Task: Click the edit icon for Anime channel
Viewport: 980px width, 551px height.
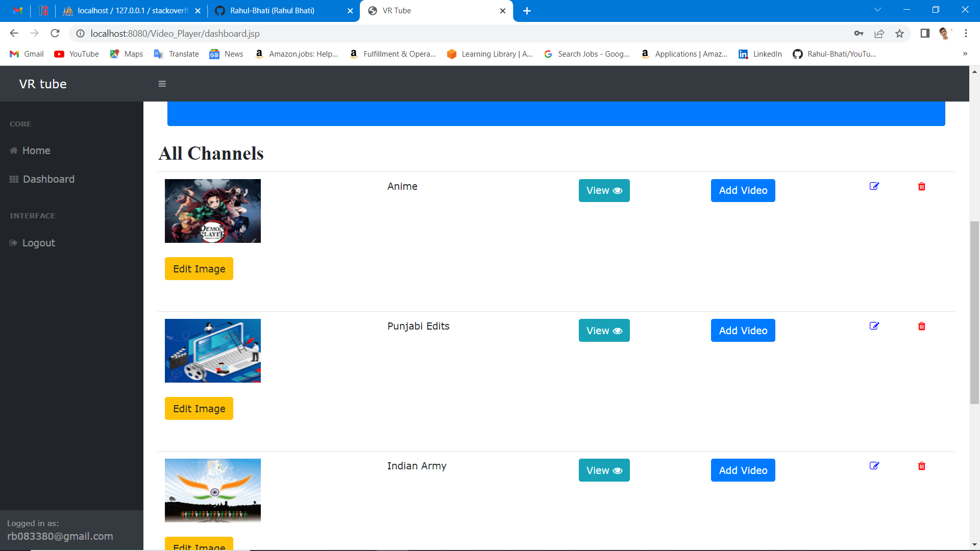Action: (x=874, y=186)
